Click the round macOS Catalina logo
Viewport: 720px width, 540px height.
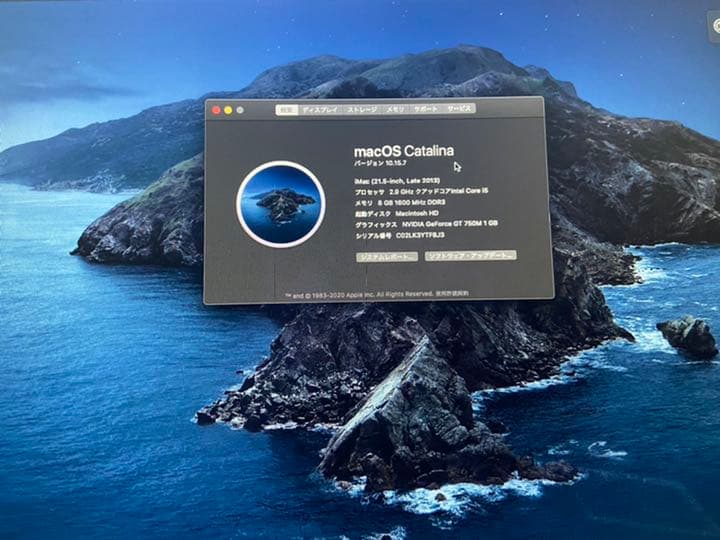(281, 204)
